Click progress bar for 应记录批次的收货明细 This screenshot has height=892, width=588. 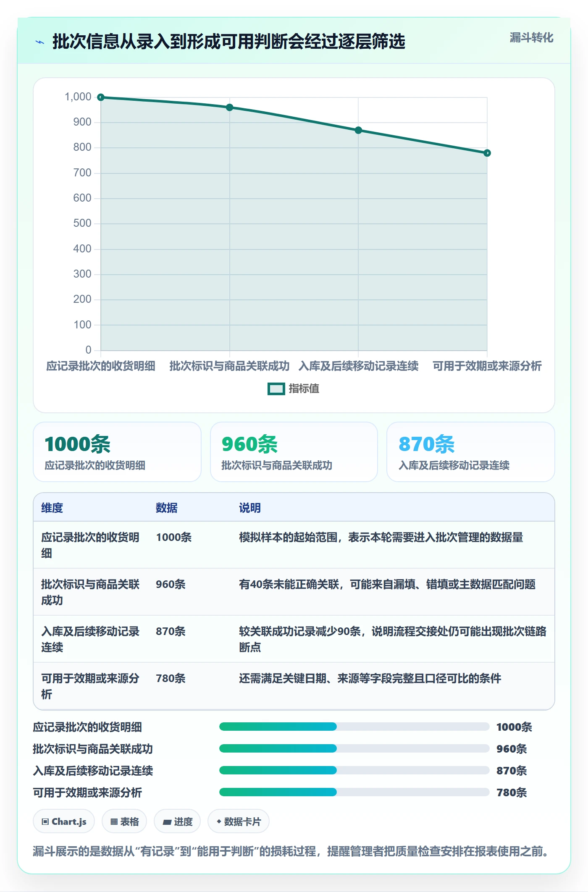[x=354, y=727]
